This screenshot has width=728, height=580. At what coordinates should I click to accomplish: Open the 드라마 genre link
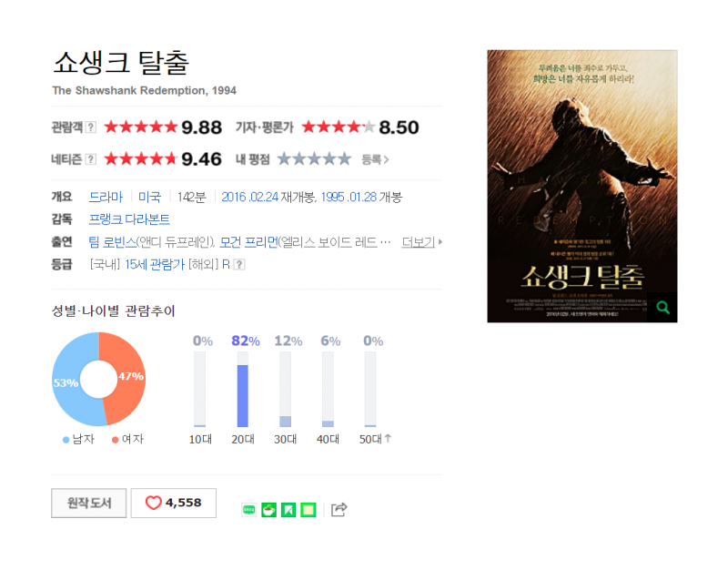106,198
